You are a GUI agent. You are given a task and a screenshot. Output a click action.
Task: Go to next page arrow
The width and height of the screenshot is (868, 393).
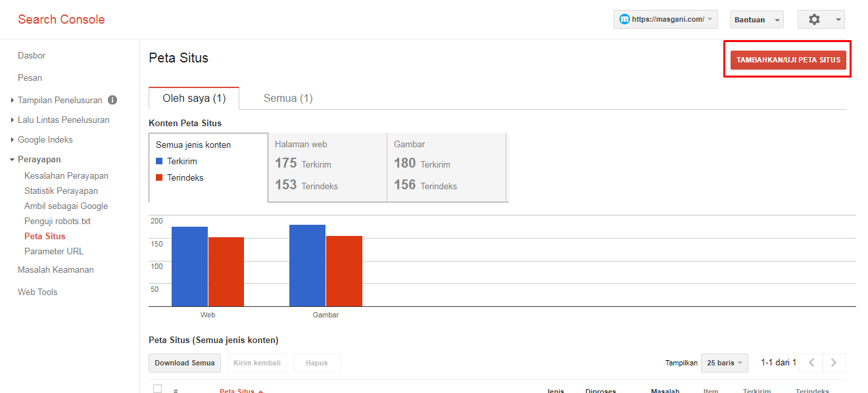tap(834, 363)
